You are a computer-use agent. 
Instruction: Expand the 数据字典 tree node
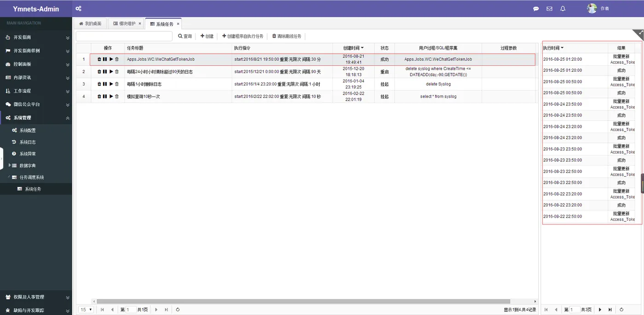pyautogui.click(x=10, y=165)
